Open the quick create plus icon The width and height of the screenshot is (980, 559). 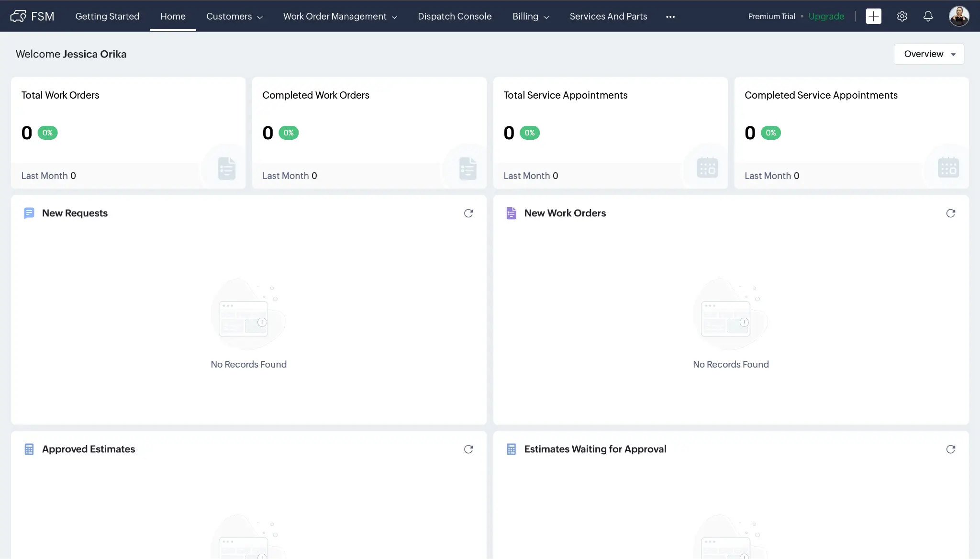873,16
